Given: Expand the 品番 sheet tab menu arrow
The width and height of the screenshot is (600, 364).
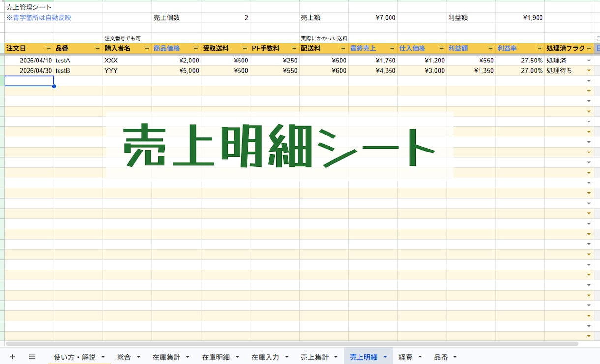Looking at the screenshot, I should pos(455,357).
